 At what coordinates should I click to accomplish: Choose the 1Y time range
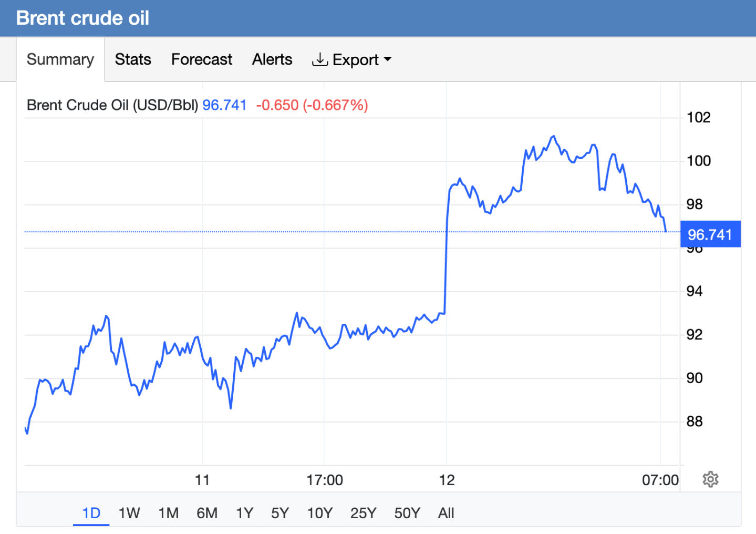click(245, 513)
